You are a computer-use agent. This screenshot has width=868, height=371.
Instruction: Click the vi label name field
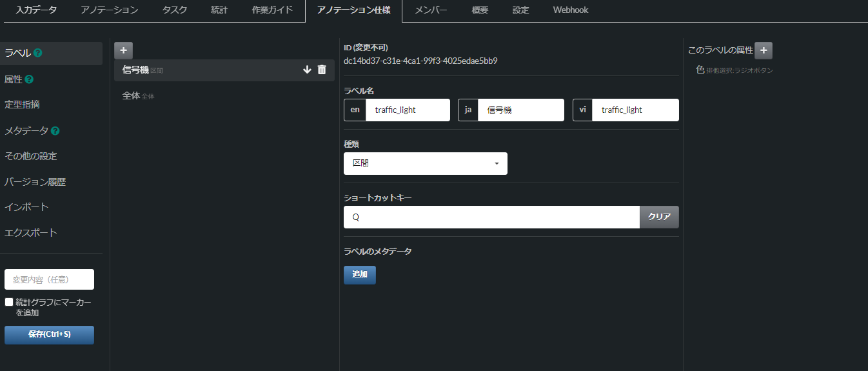[x=635, y=110]
